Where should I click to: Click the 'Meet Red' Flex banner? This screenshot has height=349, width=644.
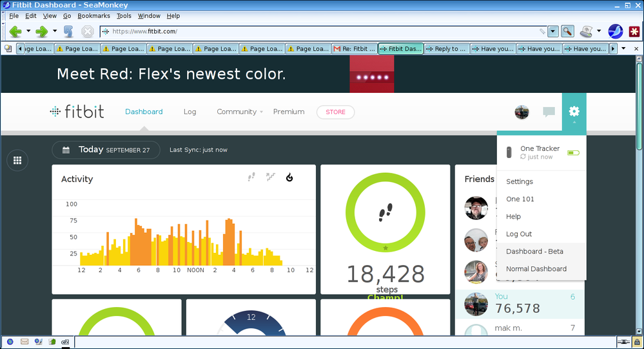coord(318,74)
